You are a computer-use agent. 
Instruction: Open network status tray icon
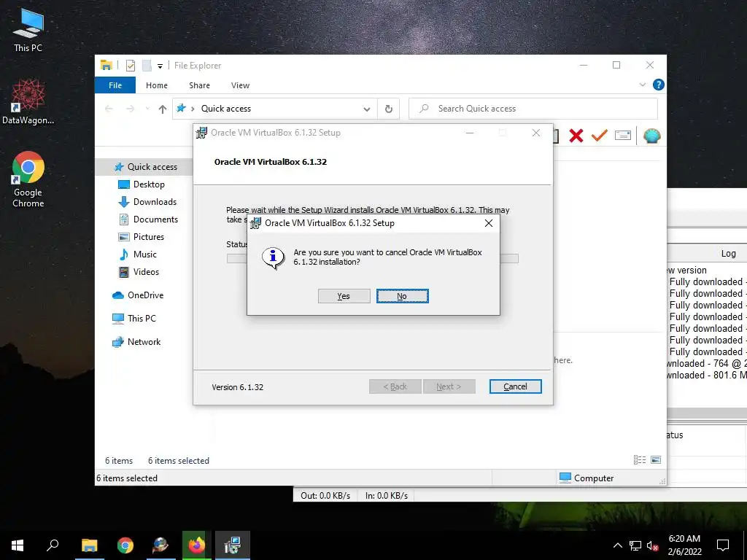point(635,545)
